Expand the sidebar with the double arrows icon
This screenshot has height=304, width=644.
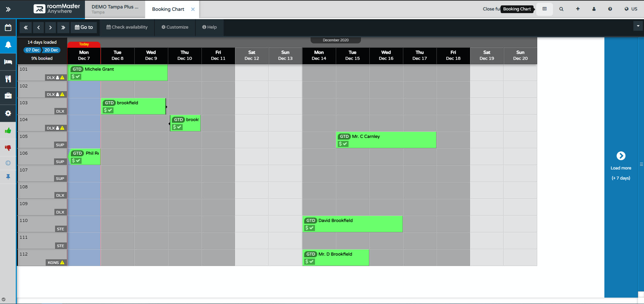(x=8, y=9)
